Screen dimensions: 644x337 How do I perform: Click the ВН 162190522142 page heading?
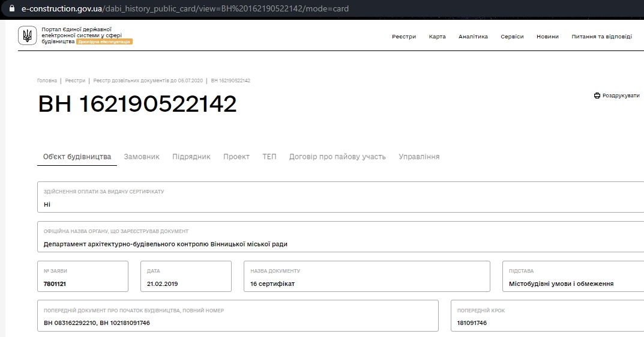coord(137,103)
